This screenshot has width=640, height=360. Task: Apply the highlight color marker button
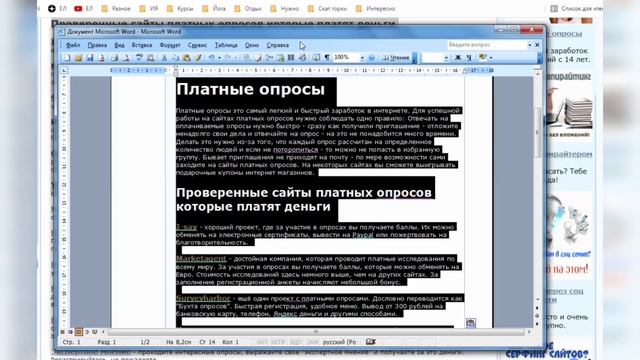[x=483, y=58]
